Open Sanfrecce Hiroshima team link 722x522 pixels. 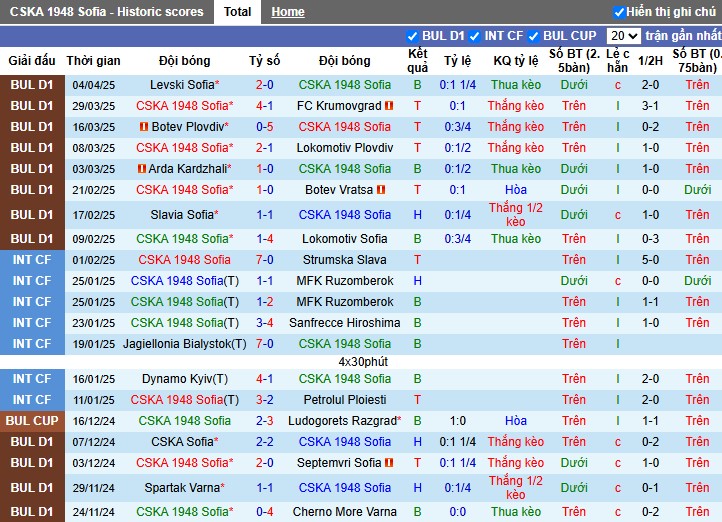coord(344,323)
